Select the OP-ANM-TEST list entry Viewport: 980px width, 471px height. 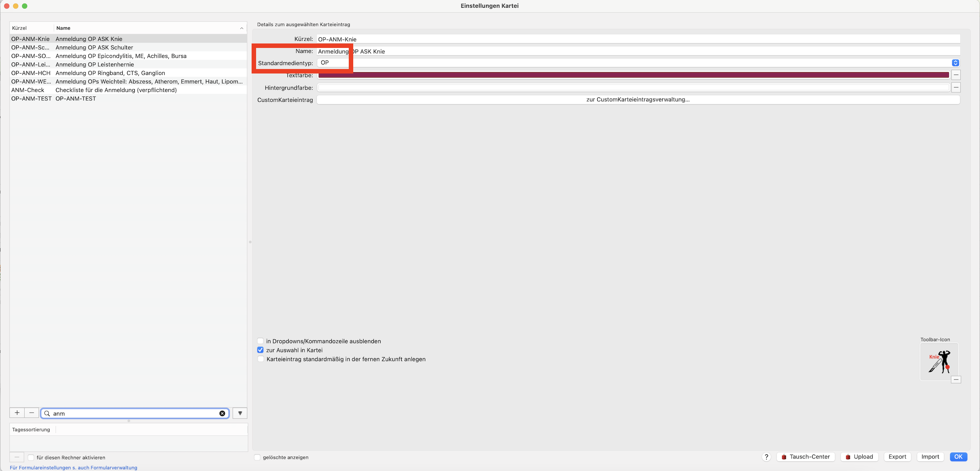tap(128, 99)
